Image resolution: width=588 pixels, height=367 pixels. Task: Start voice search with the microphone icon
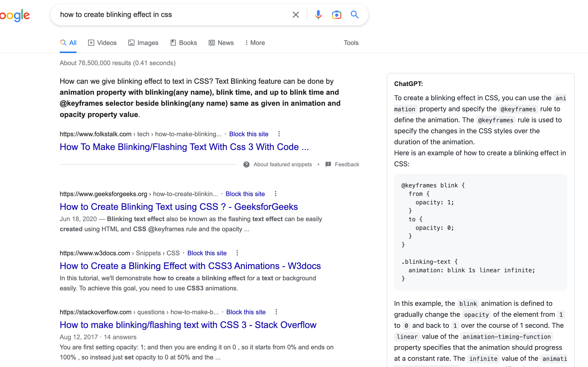(x=318, y=15)
